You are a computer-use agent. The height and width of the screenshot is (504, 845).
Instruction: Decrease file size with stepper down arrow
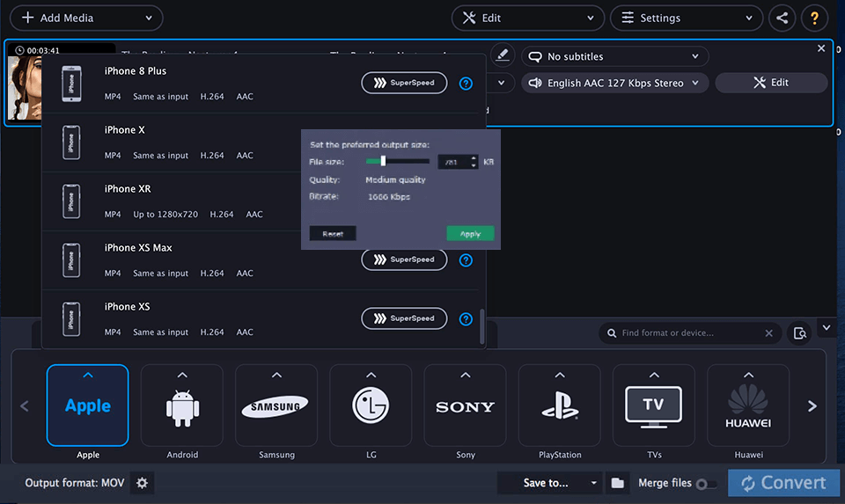[x=474, y=165]
